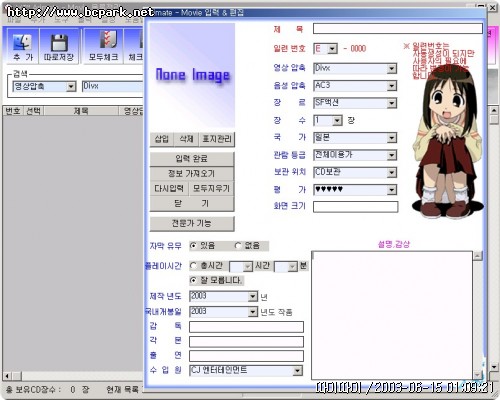500x400 pixels.
Task: Click the 감독 director input field
Action: [x=246, y=327]
